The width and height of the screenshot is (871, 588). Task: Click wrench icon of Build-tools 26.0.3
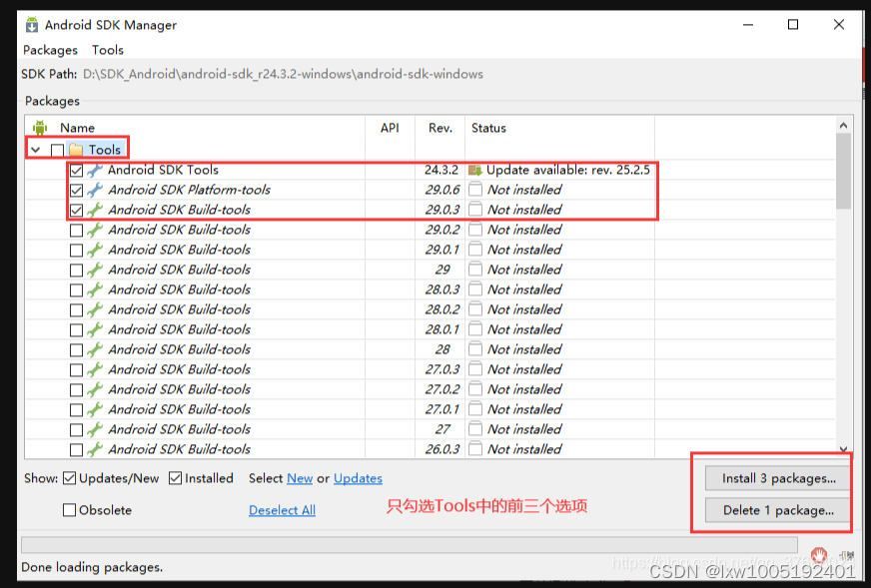(95, 449)
